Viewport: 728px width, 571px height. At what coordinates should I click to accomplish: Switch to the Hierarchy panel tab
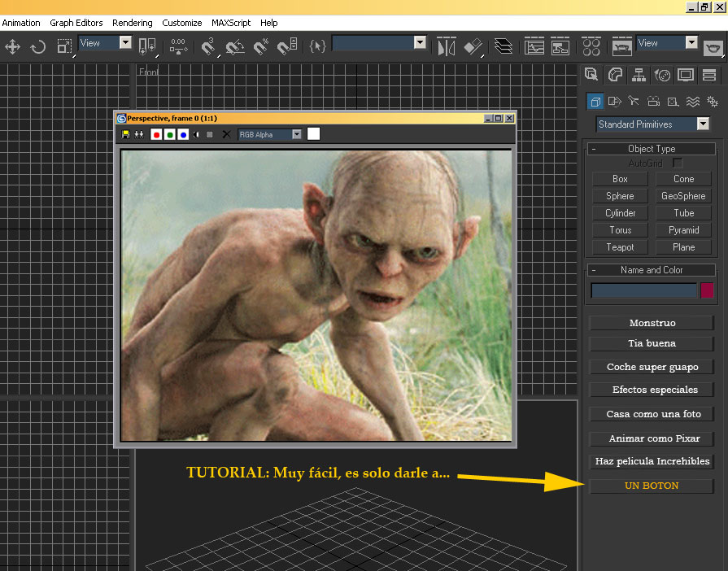[639, 74]
